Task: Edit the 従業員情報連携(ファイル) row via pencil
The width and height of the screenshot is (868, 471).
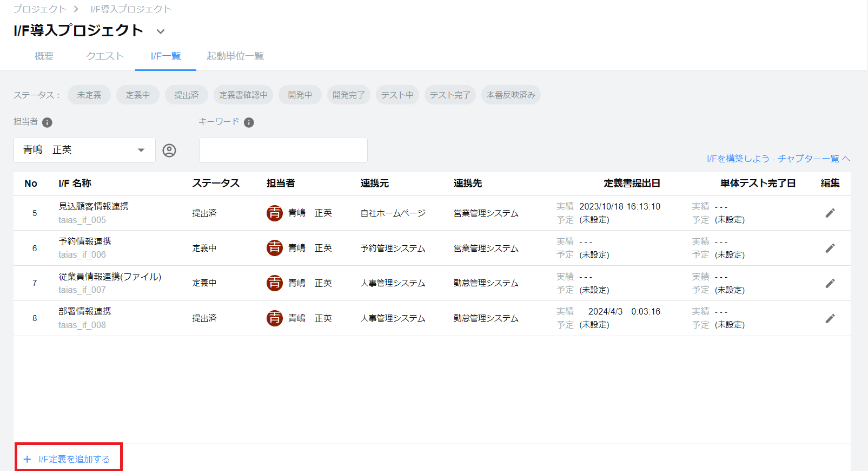Action: tap(830, 283)
